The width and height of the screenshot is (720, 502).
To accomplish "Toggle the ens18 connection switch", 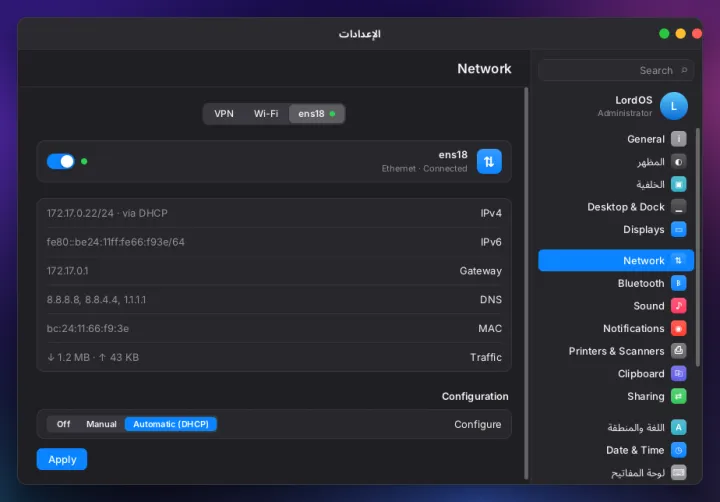I will pos(61,161).
